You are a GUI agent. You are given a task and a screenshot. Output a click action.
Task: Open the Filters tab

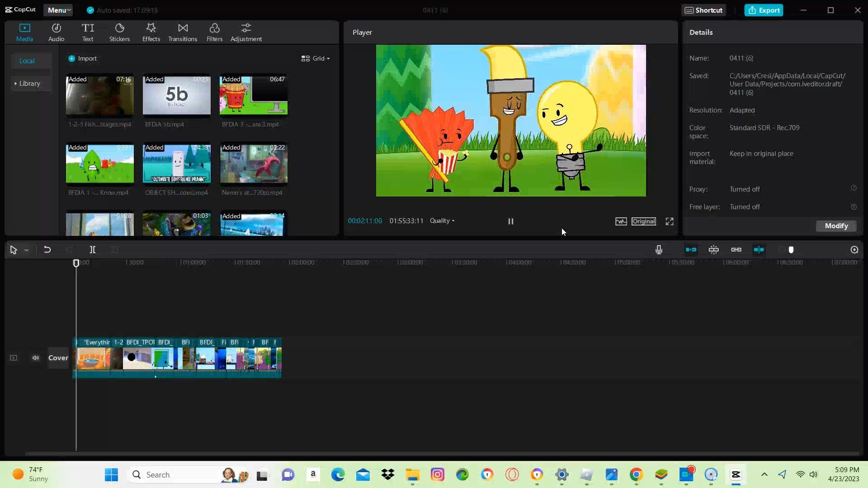pos(214,33)
